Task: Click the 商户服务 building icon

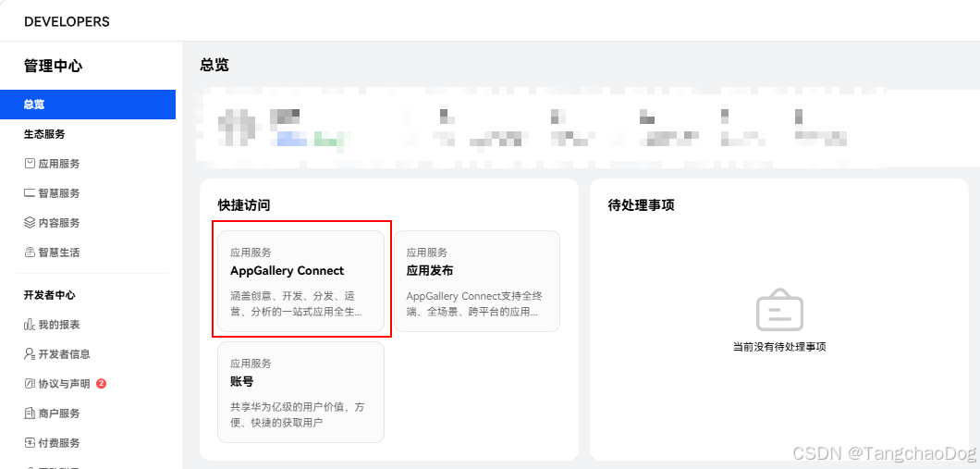Action: 30,413
